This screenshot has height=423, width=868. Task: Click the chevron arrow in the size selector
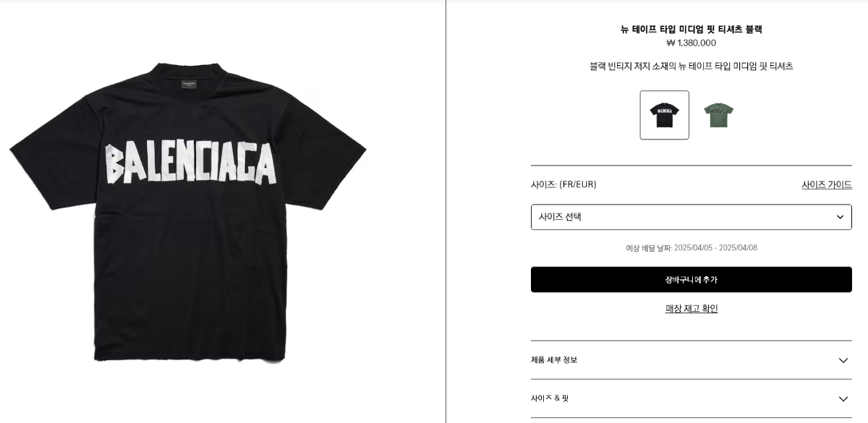[x=840, y=217]
